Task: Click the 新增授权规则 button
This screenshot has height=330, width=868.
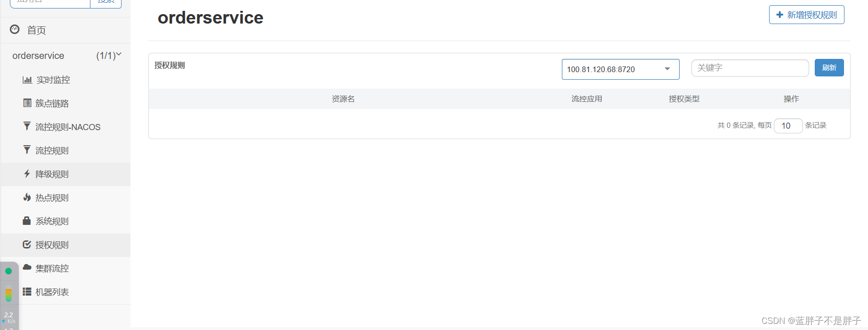Action: (806, 15)
